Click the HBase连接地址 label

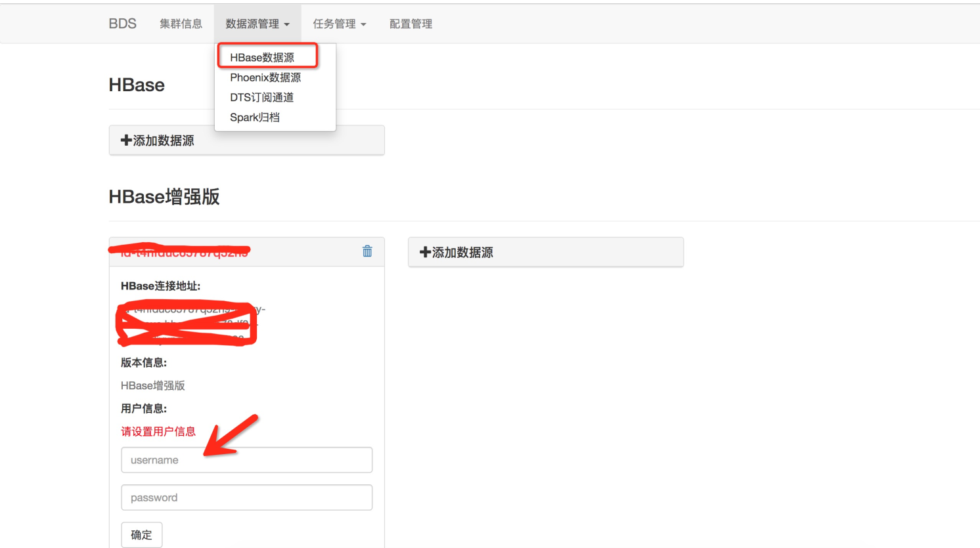161,286
